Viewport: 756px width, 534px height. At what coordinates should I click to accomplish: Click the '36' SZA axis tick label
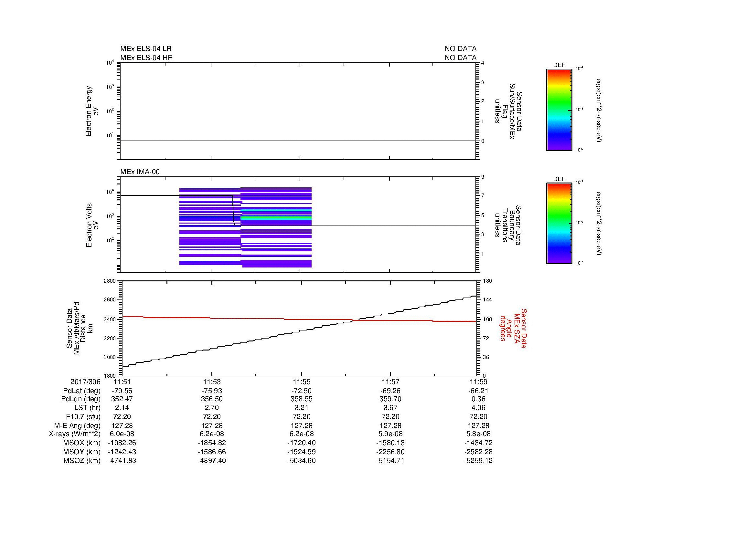click(x=486, y=357)
